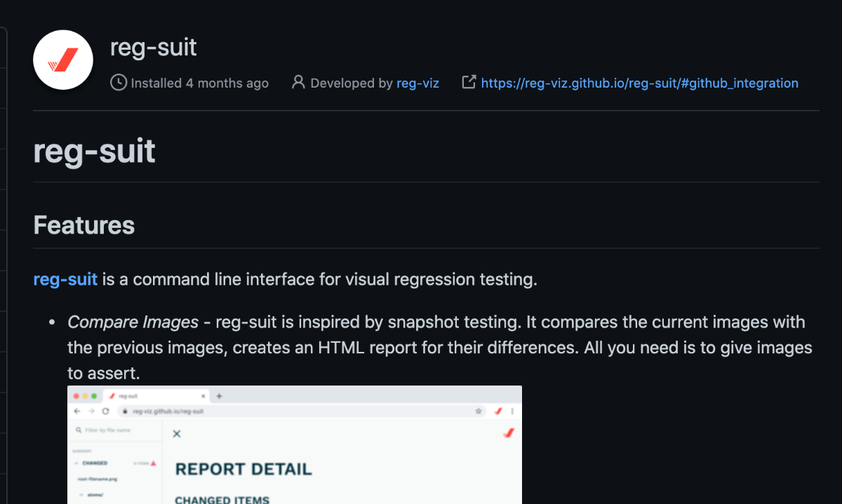
Task: Click the new tab plus in the embedded browser
Action: coord(219,396)
